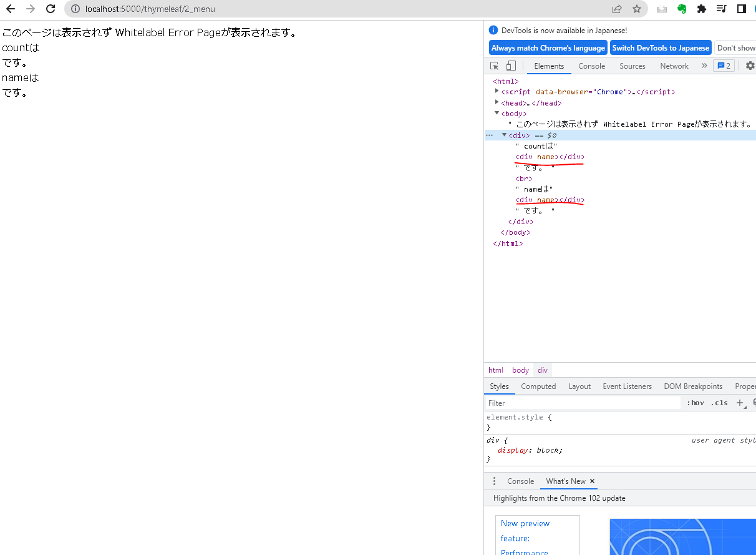Toggle element classes with .cls
This screenshot has height=555, width=756.
719,403
